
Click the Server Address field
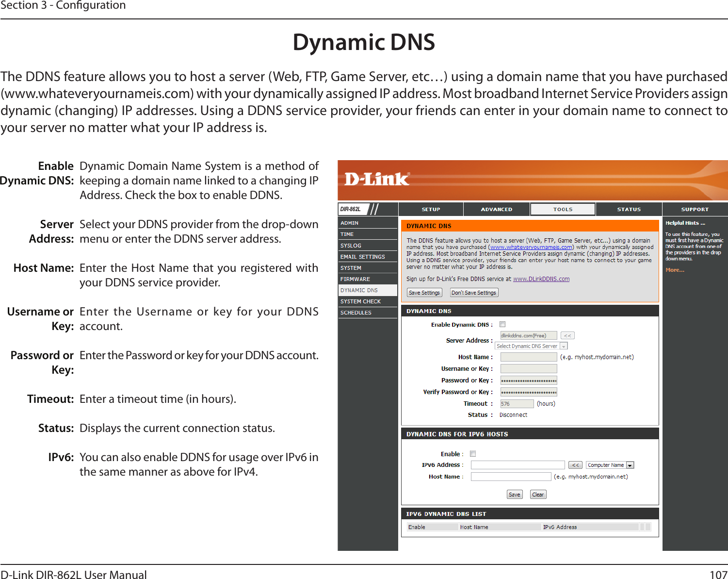coord(529,335)
